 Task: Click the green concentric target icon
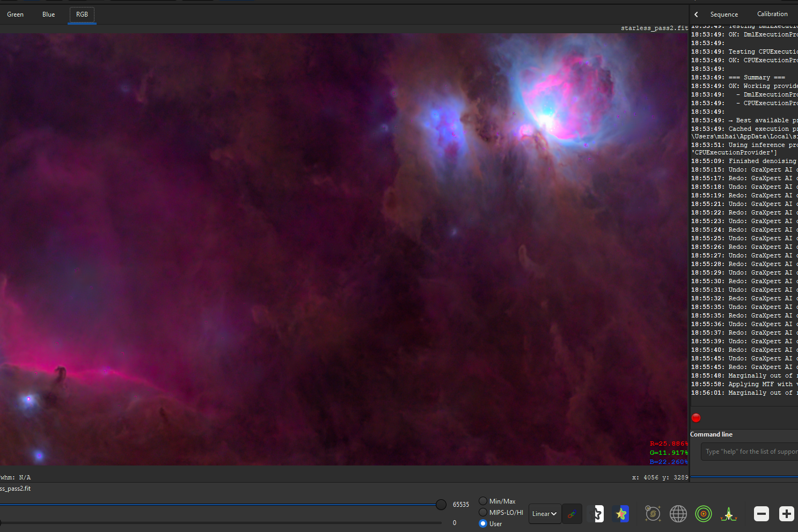point(704,514)
